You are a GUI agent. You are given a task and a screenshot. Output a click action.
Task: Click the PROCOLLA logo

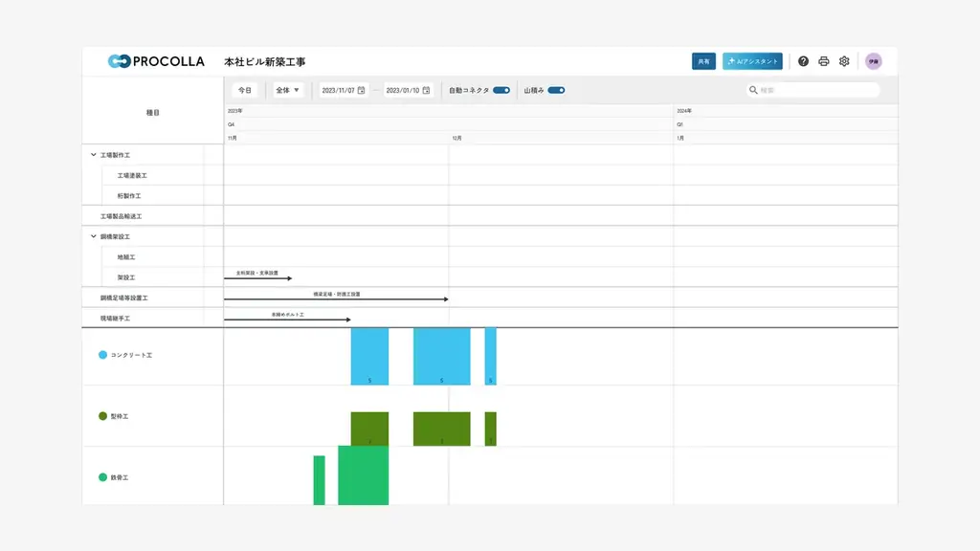pyautogui.click(x=156, y=61)
